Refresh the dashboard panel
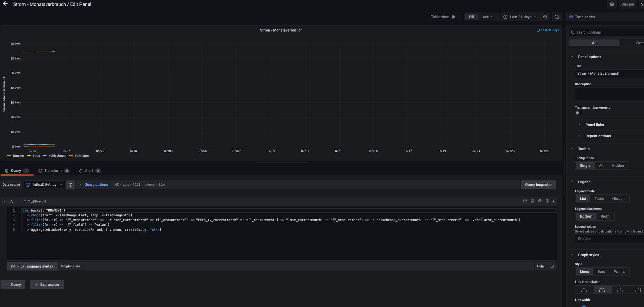 pos(557,17)
